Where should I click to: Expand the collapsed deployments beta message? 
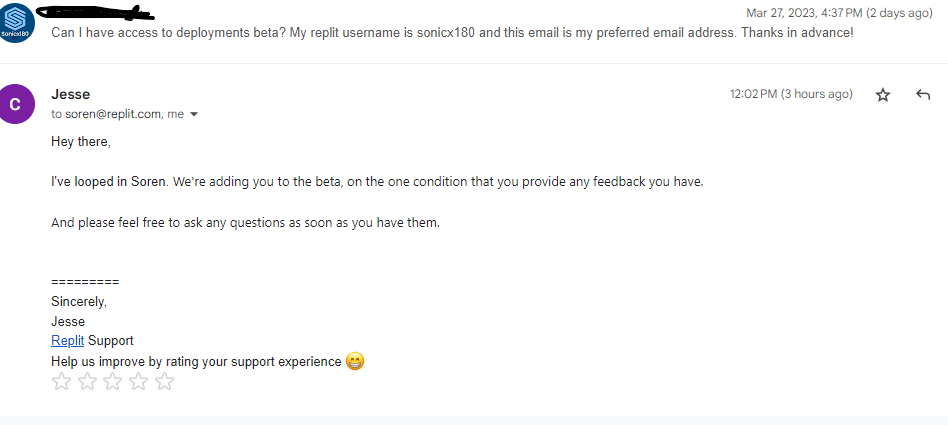click(x=452, y=32)
